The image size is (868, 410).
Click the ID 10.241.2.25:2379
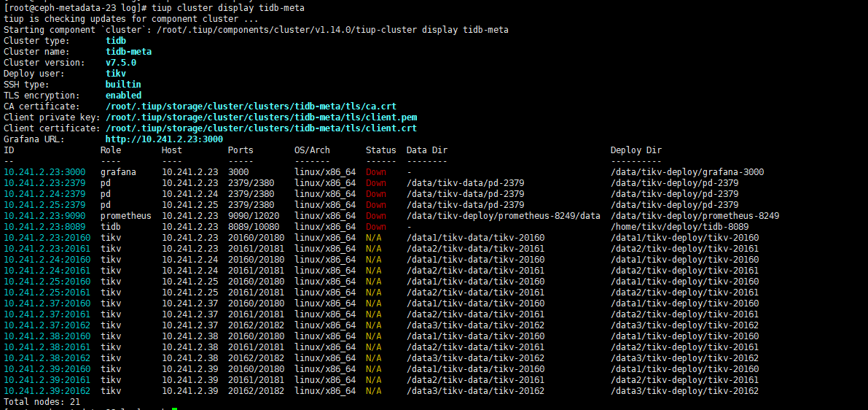pyautogui.click(x=44, y=205)
